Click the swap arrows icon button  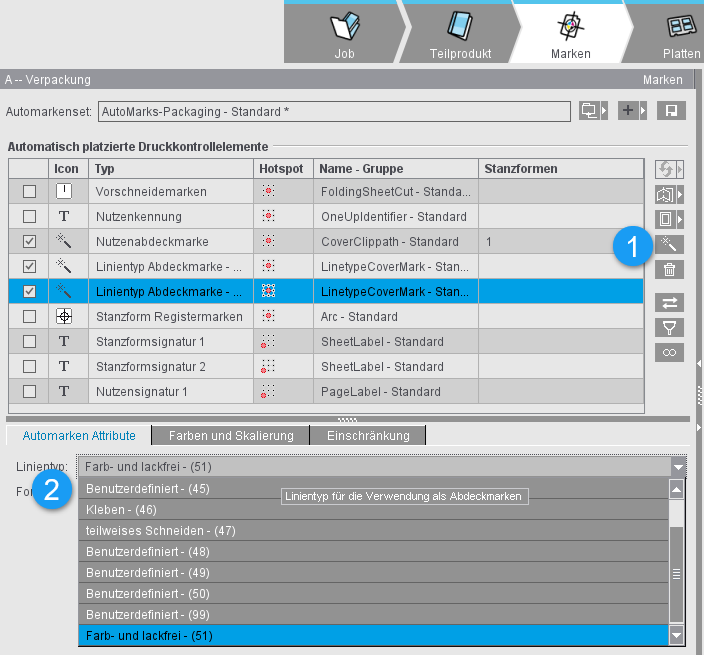pyautogui.click(x=669, y=302)
